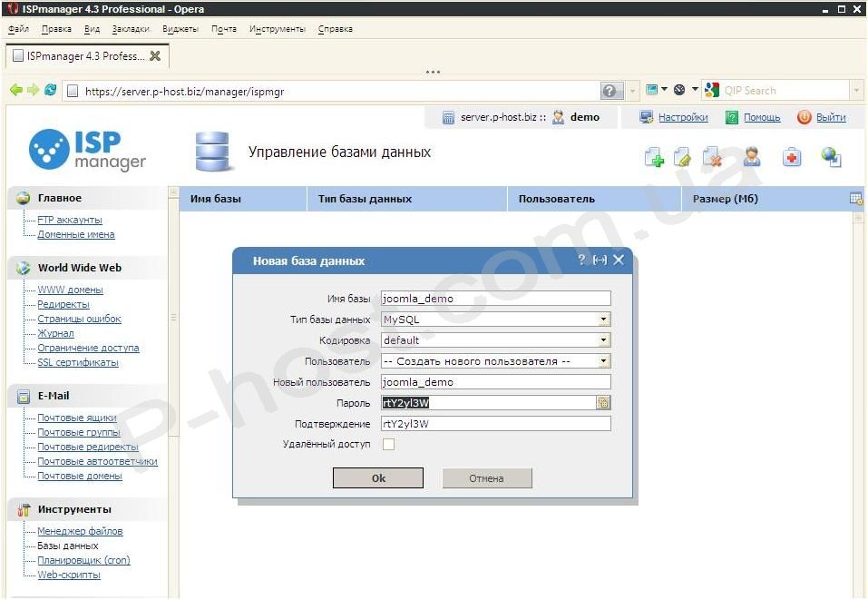Open the Правка menu

click(56, 29)
